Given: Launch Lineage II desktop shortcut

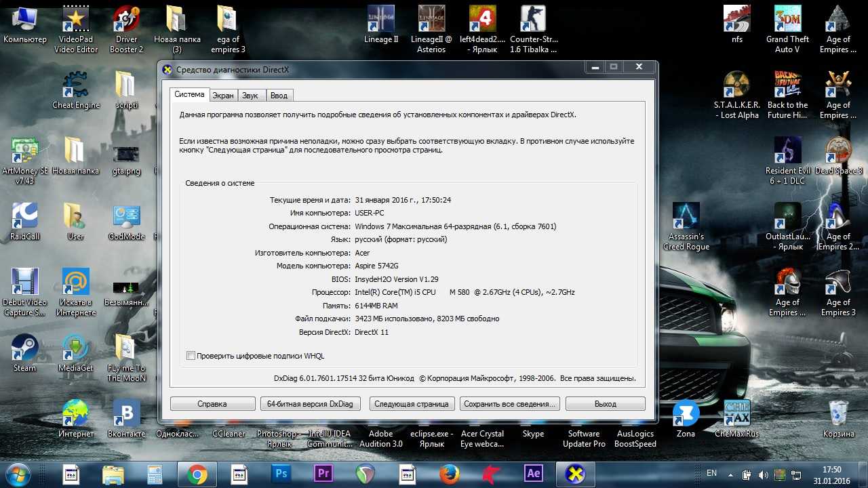Looking at the screenshot, I should tap(380, 24).
